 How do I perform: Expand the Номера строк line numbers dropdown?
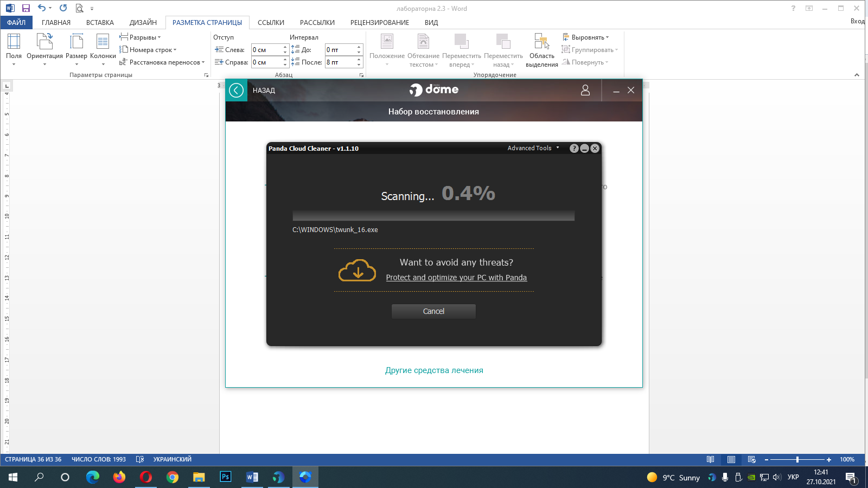tap(148, 49)
